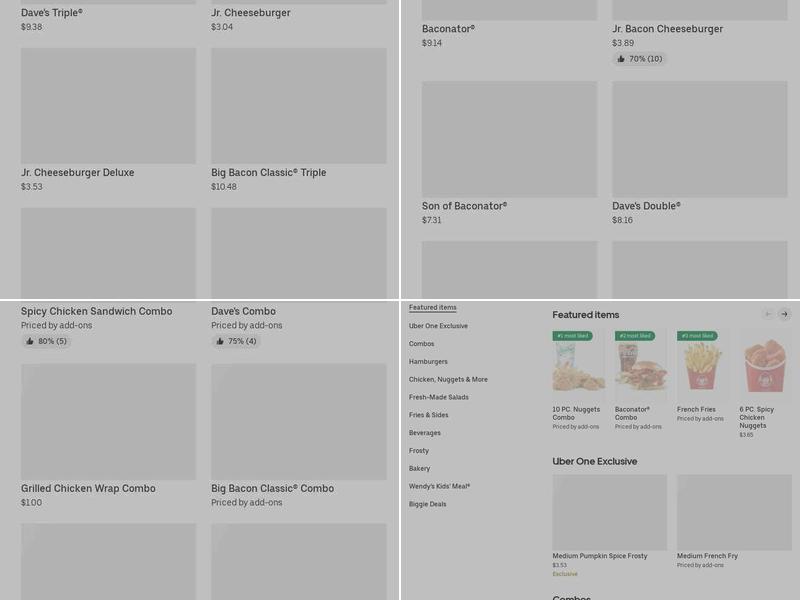This screenshot has width=800, height=600.
Task: Open the Beverages category
Action: tap(424, 433)
